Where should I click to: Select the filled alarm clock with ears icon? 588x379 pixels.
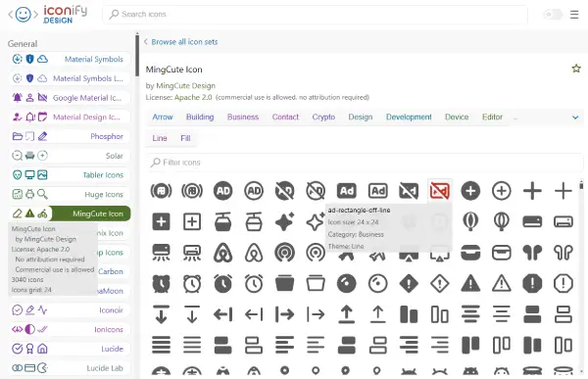pyautogui.click(x=161, y=284)
